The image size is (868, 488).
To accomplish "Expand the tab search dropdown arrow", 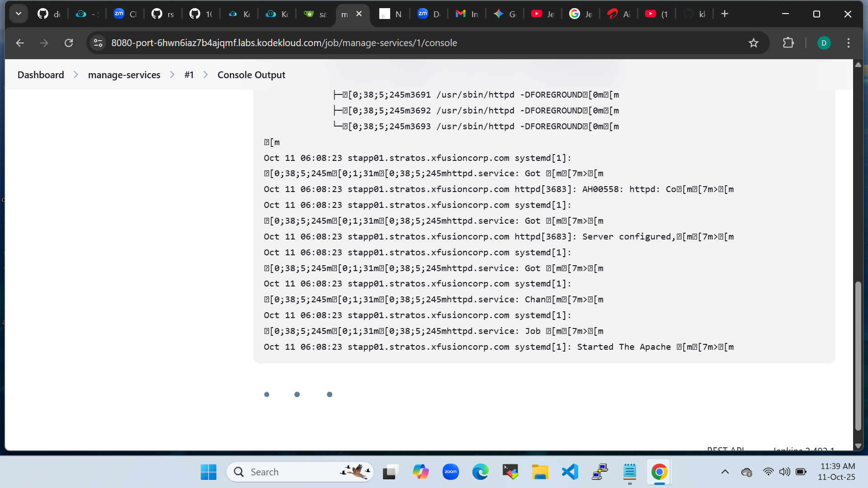I will (19, 14).
